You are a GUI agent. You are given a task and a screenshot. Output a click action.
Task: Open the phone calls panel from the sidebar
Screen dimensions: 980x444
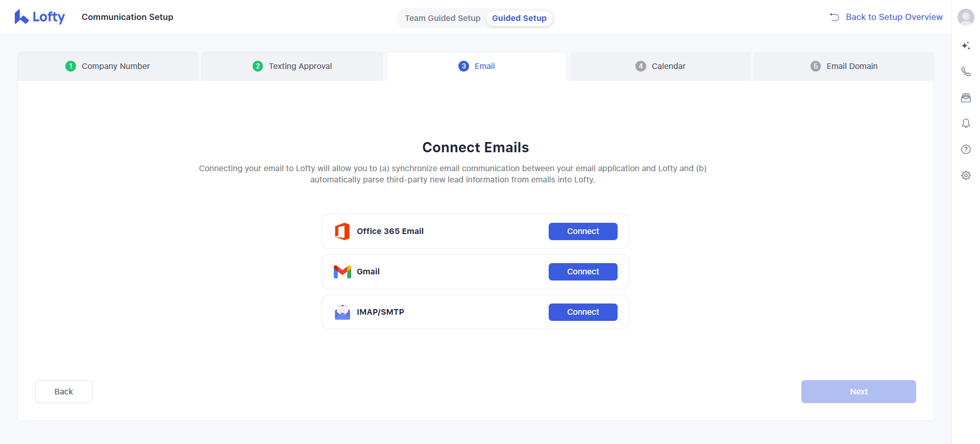[x=966, y=72]
